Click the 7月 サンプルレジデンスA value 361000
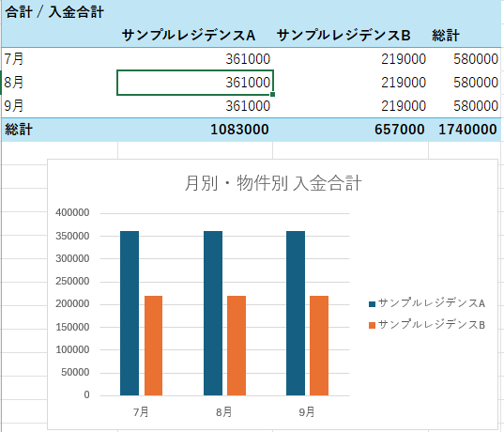The width and height of the screenshot is (504, 432). click(x=248, y=59)
